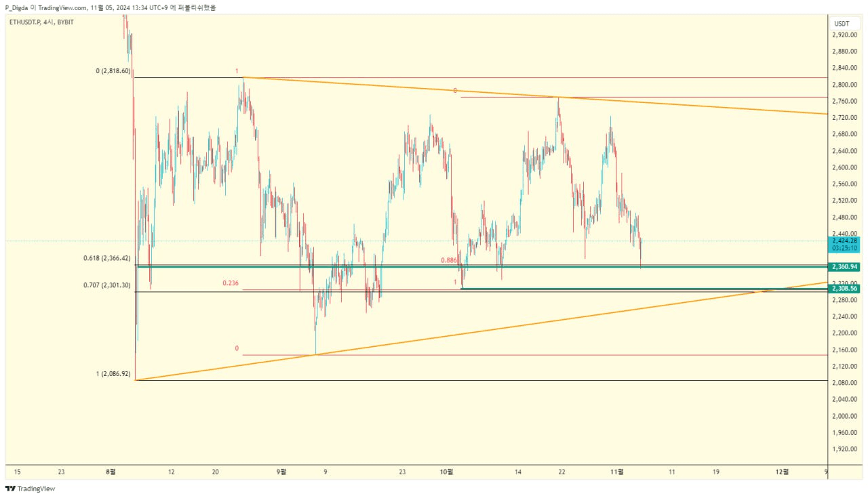Click the 2,720.00 price axis label
This screenshot has width=868, height=498.
[x=846, y=117]
